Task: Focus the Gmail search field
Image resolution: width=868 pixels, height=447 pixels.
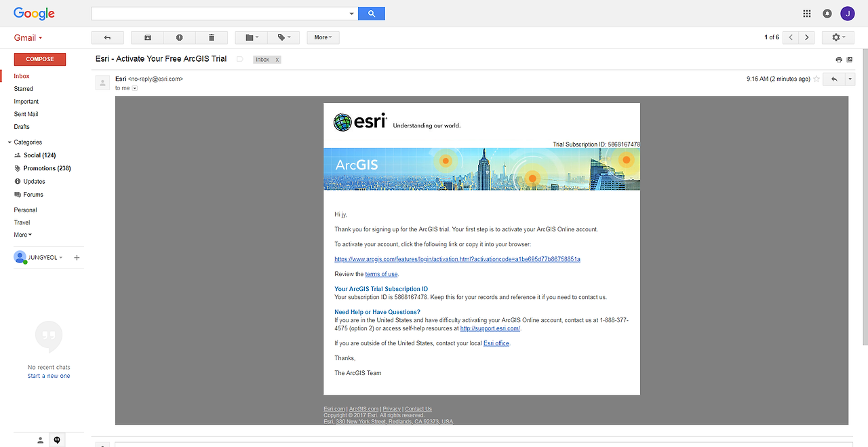Action: pos(219,14)
